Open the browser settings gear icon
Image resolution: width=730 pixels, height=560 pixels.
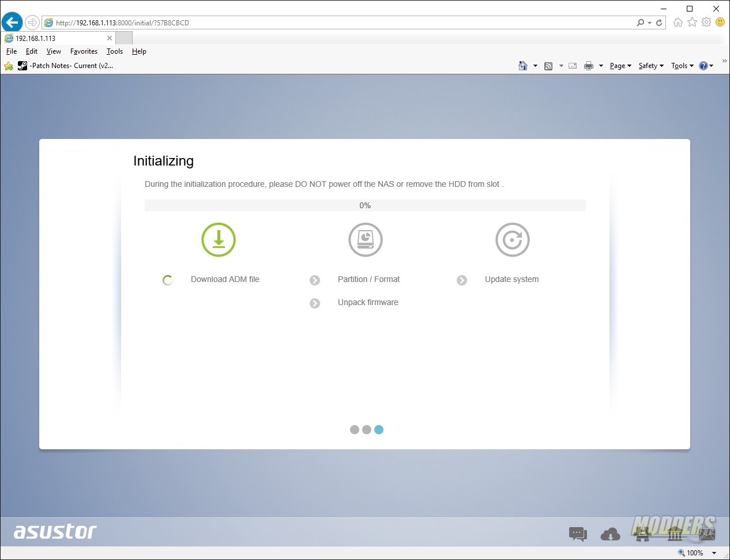706,22
